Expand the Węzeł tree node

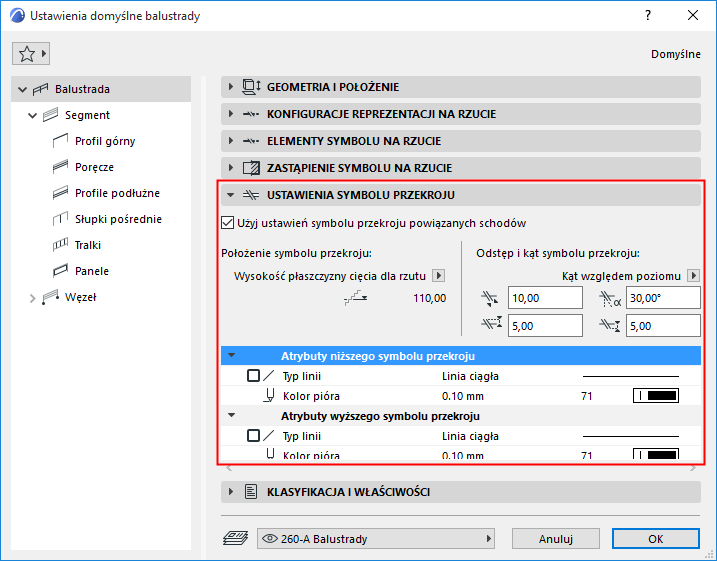pos(32,298)
